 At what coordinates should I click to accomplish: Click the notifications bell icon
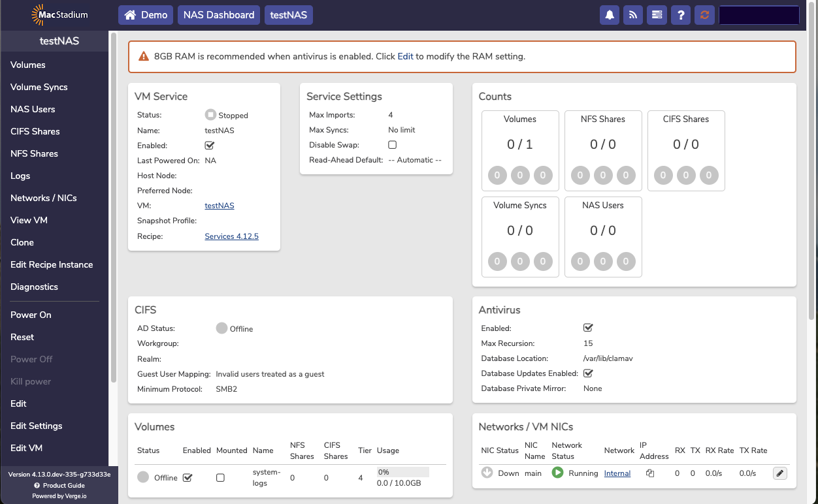pos(610,15)
